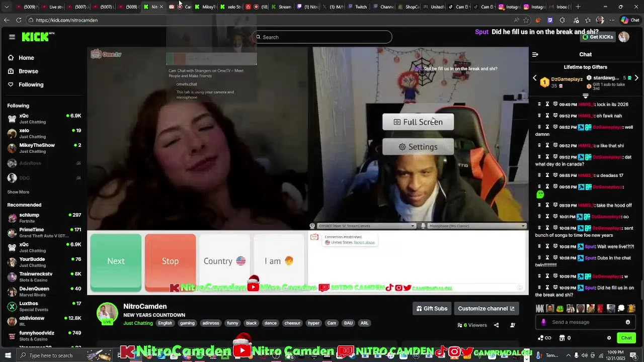Click the Gift Subs button
644x362 pixels.
coord(432,308)
